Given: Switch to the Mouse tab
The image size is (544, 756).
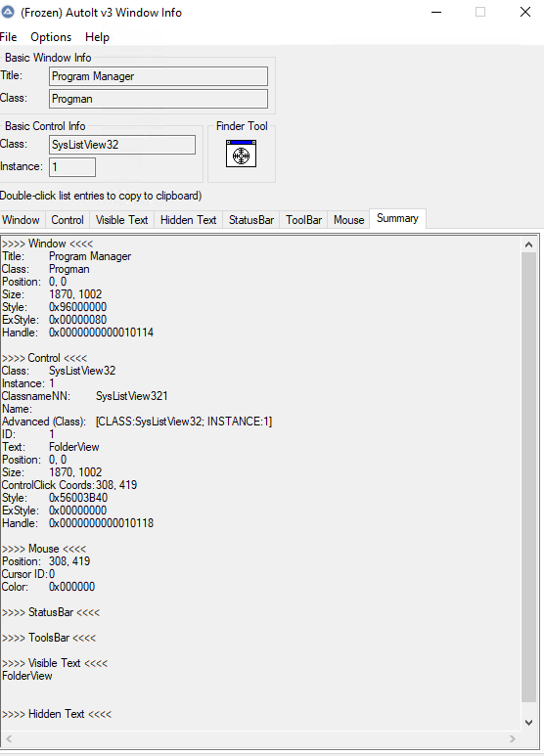Looking at the screenshot, I should (x=348, y=220).
